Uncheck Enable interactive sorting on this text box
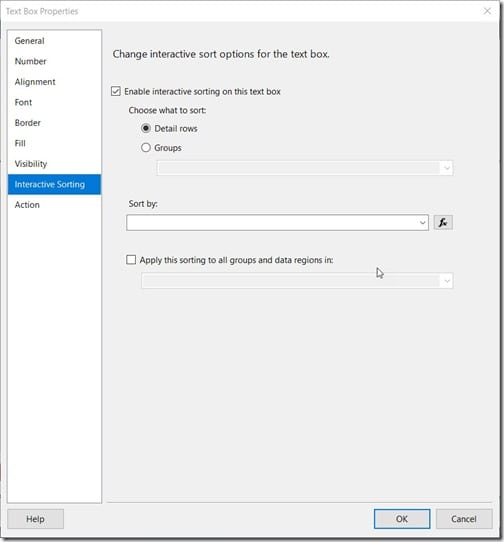Screen dimensions: 504x542 (x=116, y=91)
